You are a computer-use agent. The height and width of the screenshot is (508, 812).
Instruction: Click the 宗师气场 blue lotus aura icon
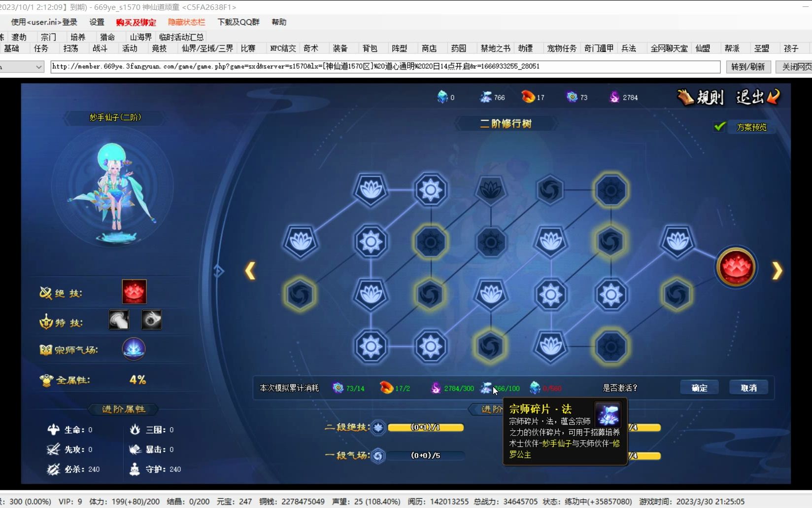point(134,349)
